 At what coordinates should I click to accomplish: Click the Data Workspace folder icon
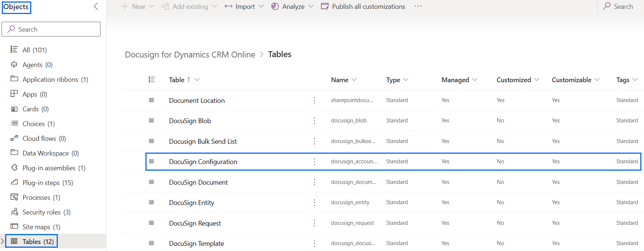click(x=14, y=153)
